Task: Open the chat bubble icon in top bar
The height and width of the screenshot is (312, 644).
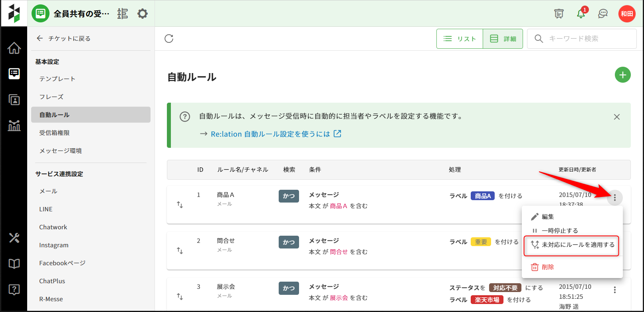Action: [x=603, y=14]
